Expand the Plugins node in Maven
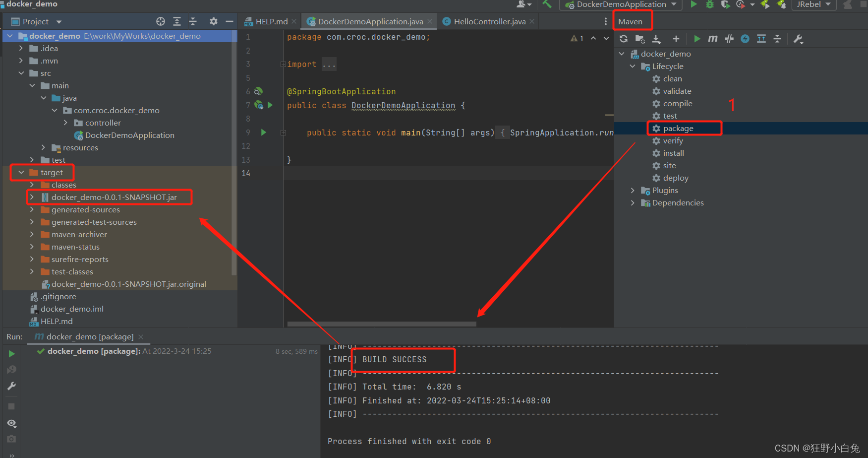The image size is (868, 458). coord(633,190)
